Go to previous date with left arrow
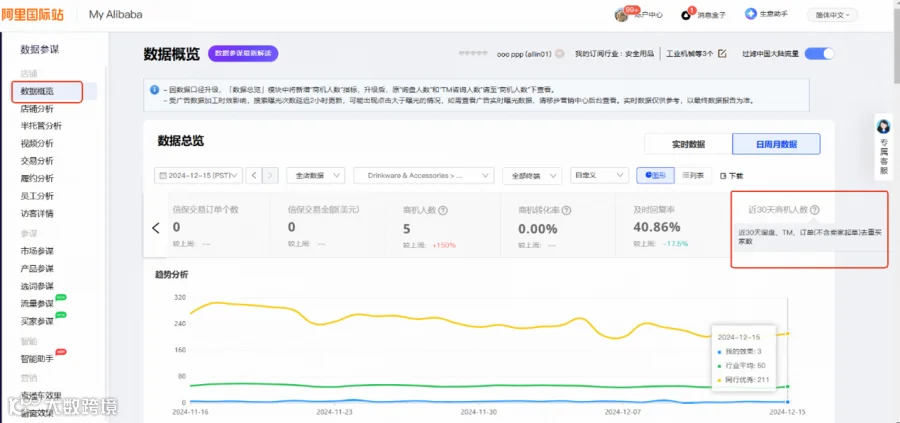The image size is (900, 423). coord(254,176)
